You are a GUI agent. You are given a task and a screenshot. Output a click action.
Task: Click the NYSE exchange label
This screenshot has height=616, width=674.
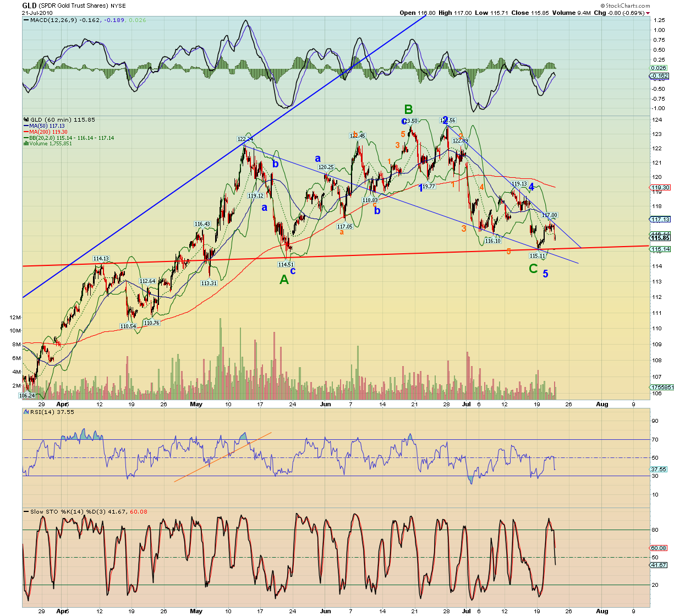point(118,6)
